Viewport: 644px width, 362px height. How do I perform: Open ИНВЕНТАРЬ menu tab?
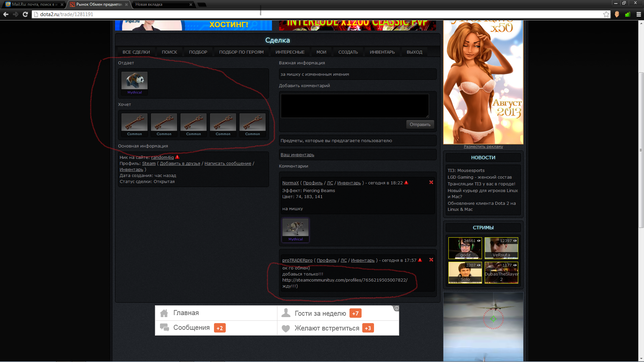click(x=382, y=52)
